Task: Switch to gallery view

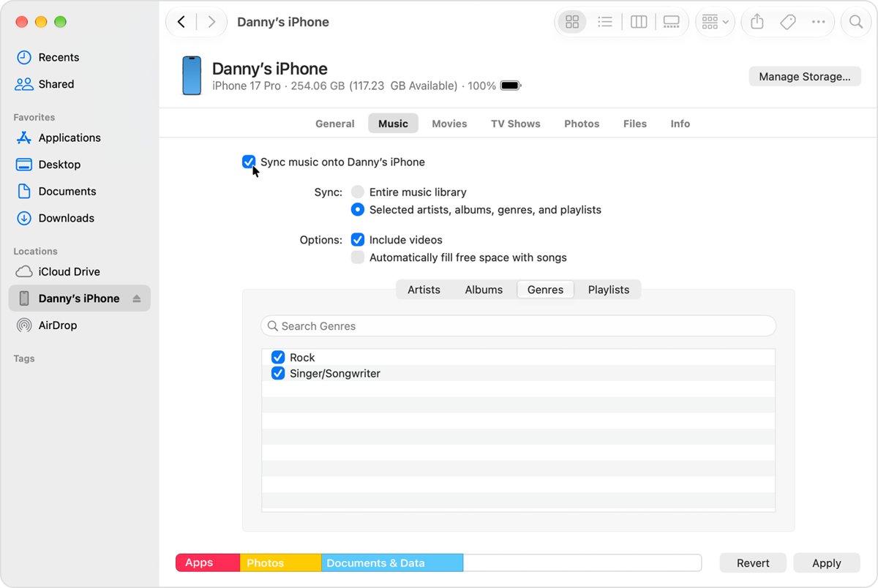Action: pos(672,22)
